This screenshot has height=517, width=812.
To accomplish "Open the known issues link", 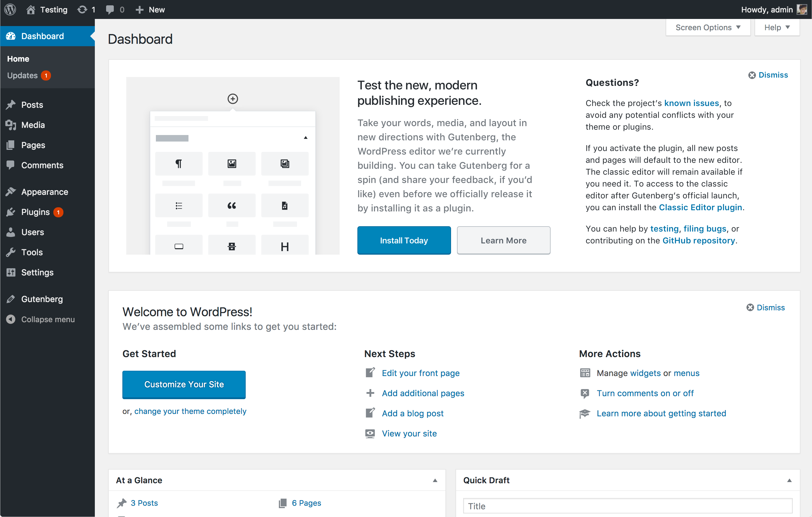I will coord(692,103).
